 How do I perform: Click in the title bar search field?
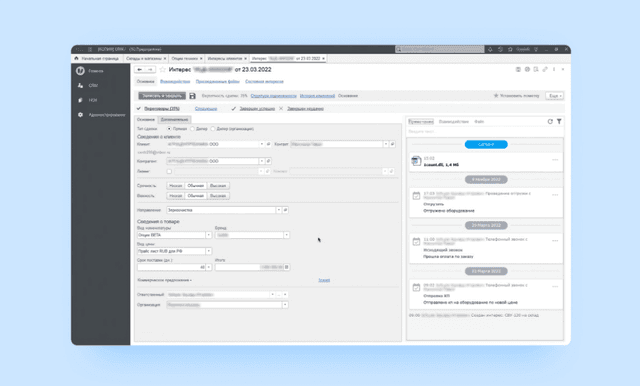[440, 49]
